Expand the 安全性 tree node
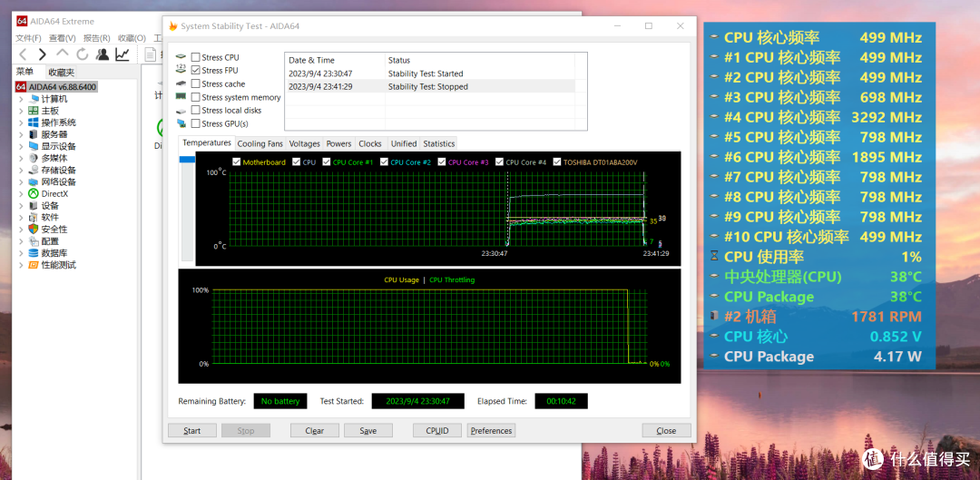Viewport: 980px width, 480px height. [21, 230]
